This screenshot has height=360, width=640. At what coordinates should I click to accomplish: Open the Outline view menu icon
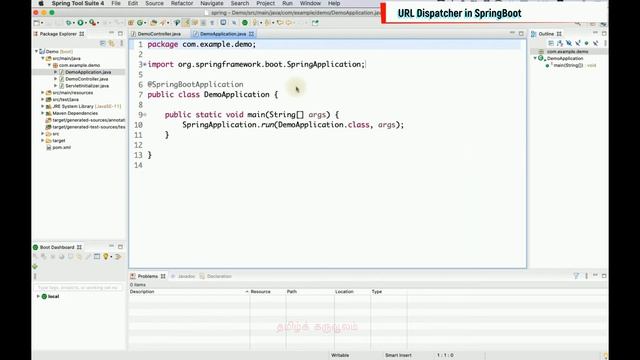[605, 43]
